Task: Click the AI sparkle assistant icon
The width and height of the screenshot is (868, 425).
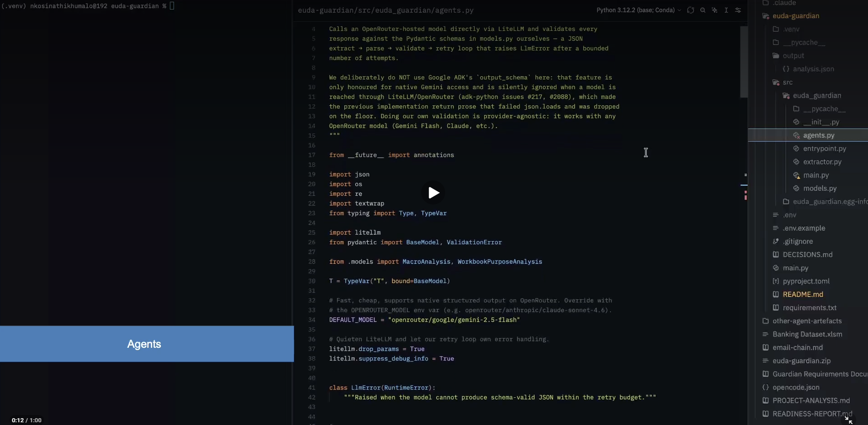Action: tap(714, 10)
